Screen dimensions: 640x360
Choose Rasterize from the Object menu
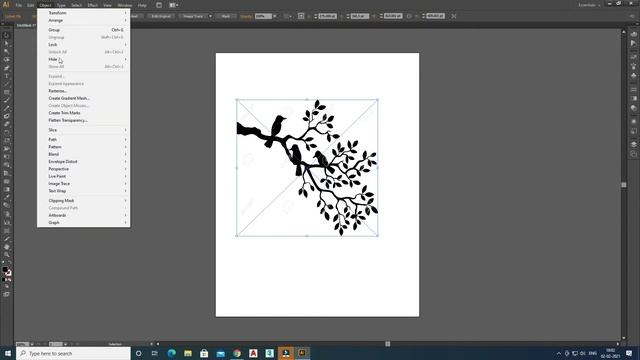(x=84, y=91)
